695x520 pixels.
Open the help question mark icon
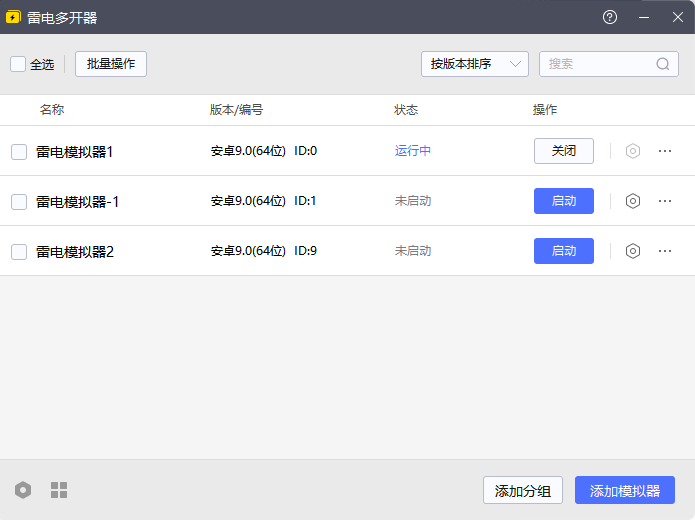610,18
